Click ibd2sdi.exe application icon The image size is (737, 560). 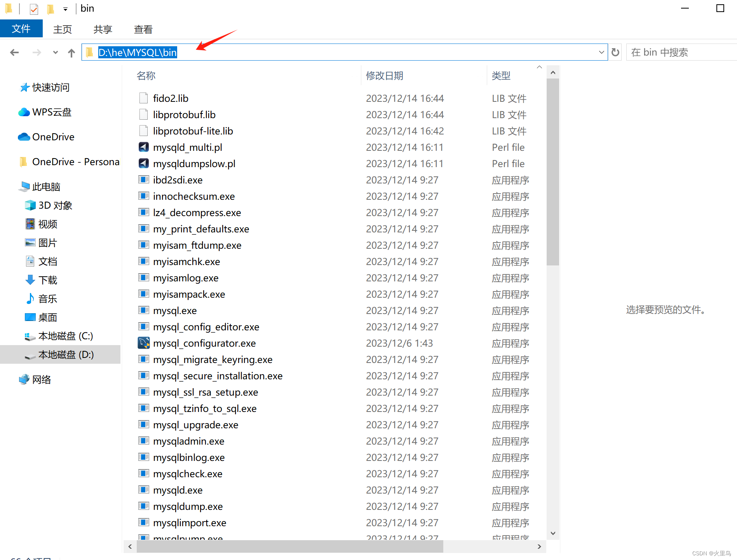pyautogui.click(x=143, y=180)
